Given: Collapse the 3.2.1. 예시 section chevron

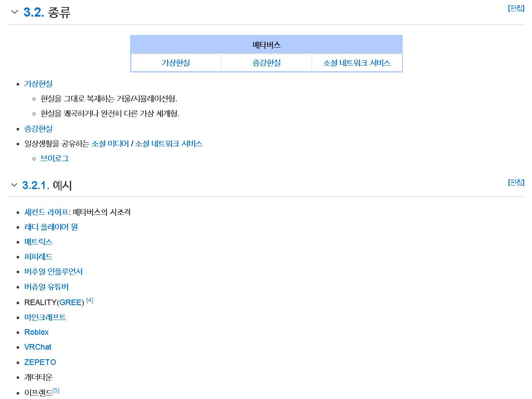Looking at the screenshot, I should pyautogui.click(x=14, y=186).
